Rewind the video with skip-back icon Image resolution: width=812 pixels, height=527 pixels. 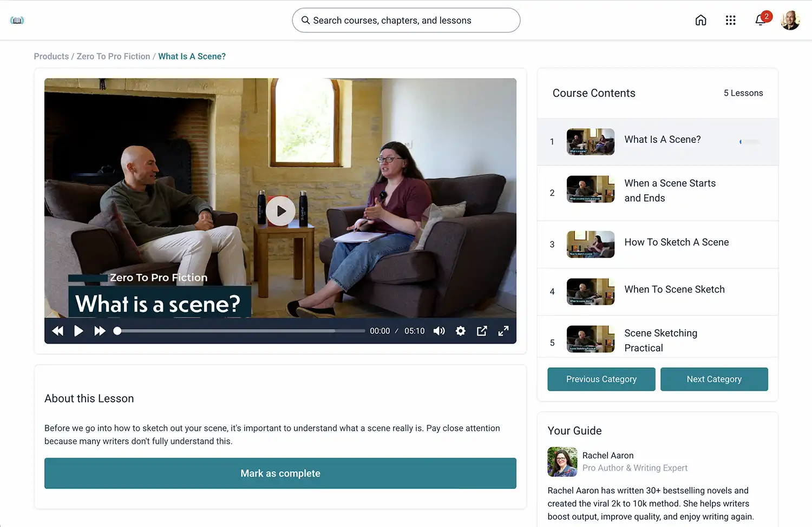coord(58,331)
